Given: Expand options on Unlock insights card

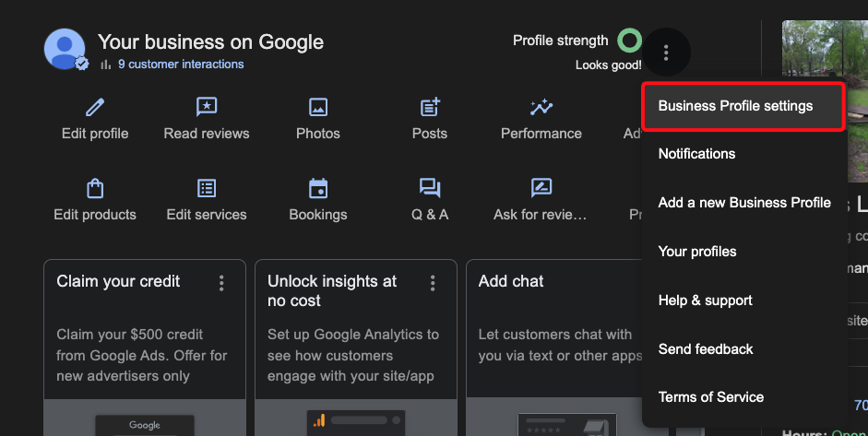Looking at the screenshot, I should 433,283.
